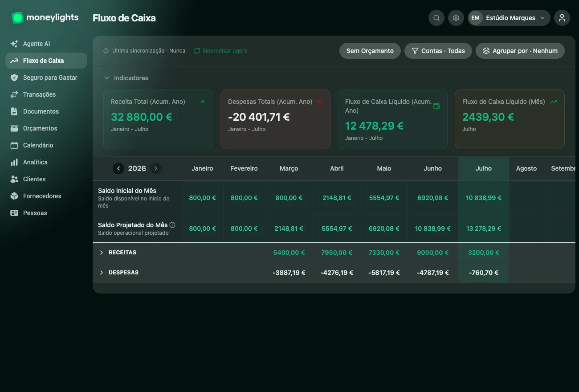Screen dimensions: 579x392
Task: Open Clientes in the sidebar
Action: click(x=46, y=179)
